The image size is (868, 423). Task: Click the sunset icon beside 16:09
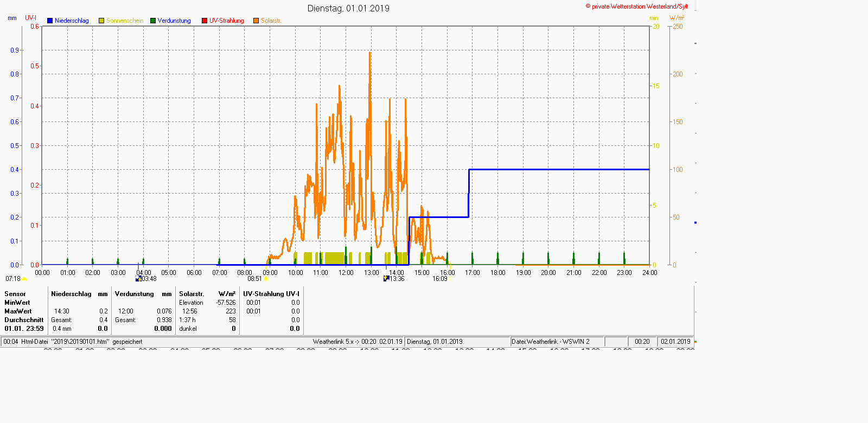tap(451, 279)
